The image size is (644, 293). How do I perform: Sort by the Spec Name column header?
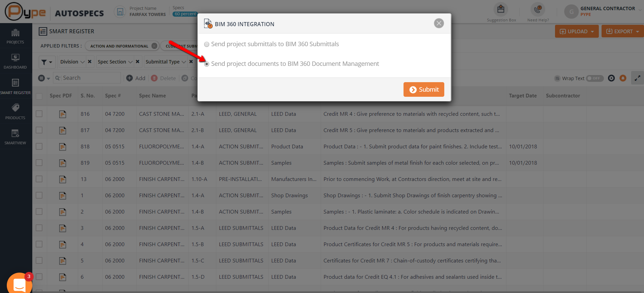pos(153,96)
